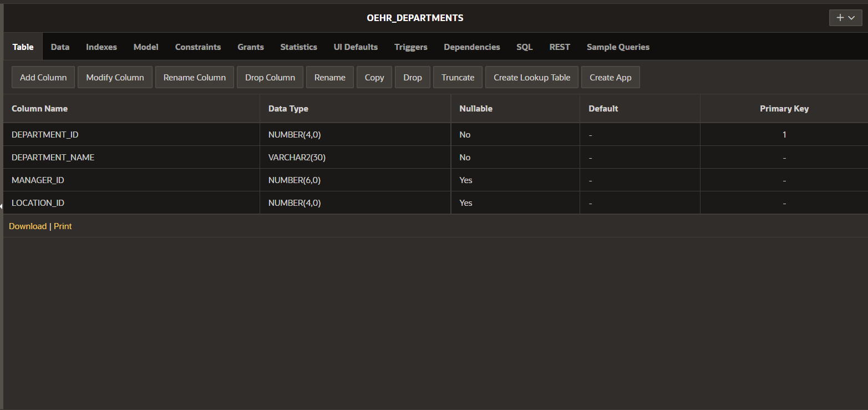Click the Download link

click(27, 226)
